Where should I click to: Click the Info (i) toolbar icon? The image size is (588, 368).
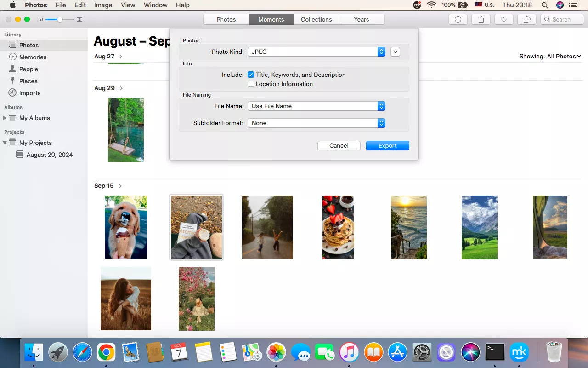tap(458, 19)
